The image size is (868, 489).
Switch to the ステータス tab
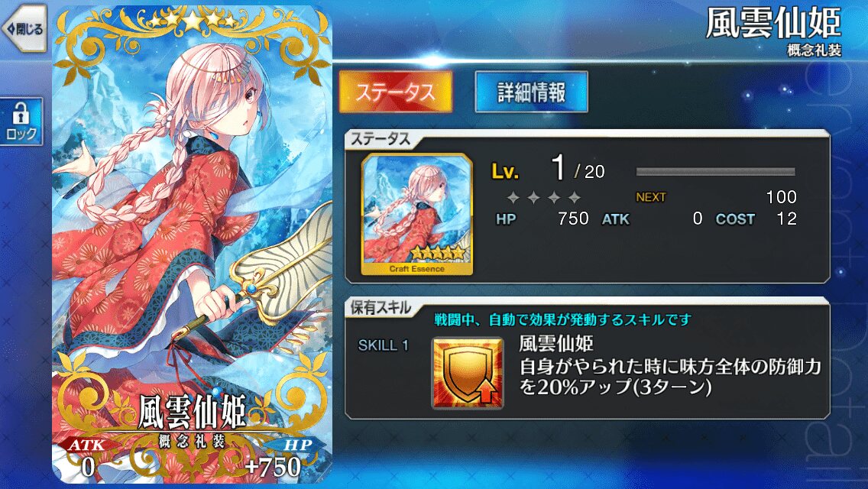point(396,92)
